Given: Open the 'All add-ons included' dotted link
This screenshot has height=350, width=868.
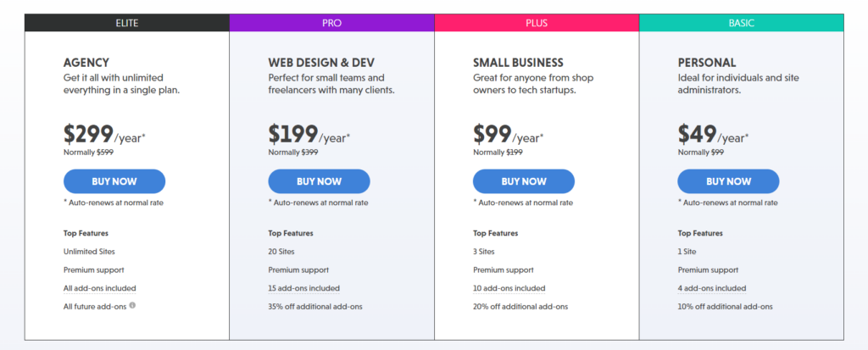Looking at the screenshot, I should coord(100,288).
